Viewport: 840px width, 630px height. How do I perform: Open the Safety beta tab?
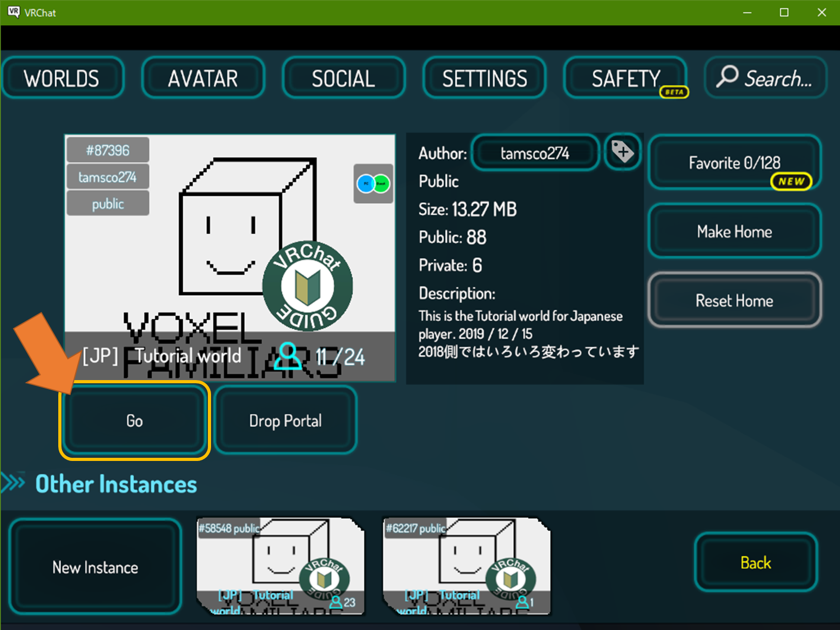click(x=625, y=78)
